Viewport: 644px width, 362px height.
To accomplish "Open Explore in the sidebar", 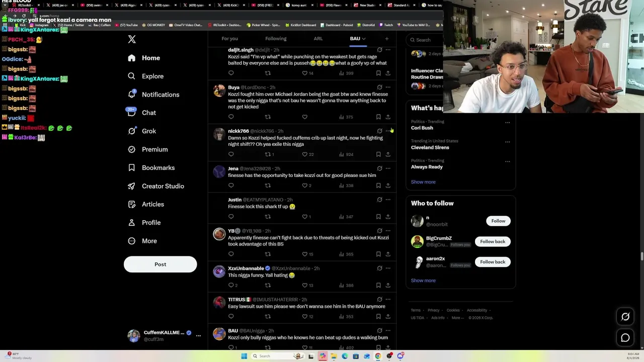I will 145,76.
